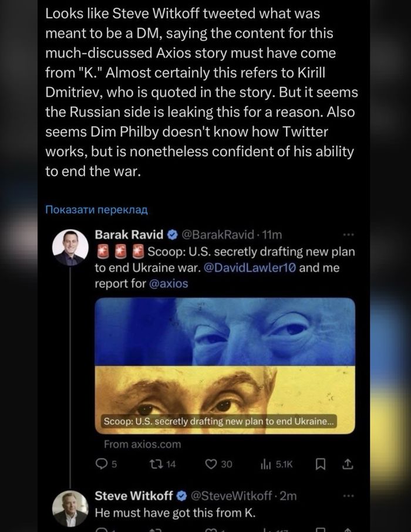
Task: Reply to Barak Ravid's tweet
Action: (x=106, y=465)
